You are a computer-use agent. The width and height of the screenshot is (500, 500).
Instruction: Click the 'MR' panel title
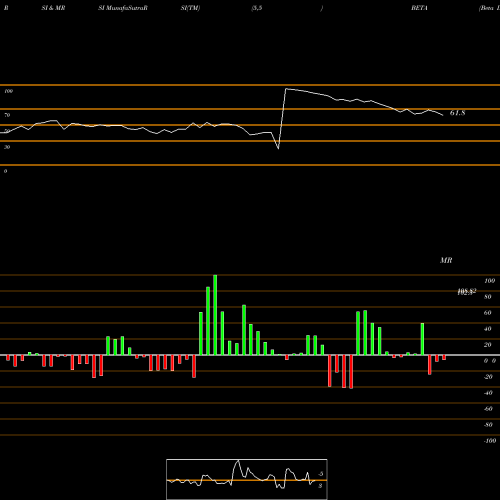[x=446, y=260]
